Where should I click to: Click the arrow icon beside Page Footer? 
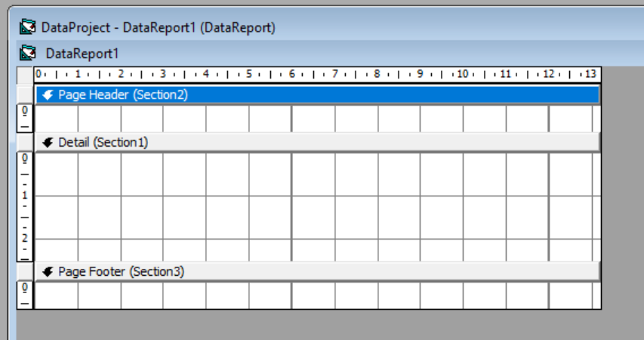pos(48,272)
